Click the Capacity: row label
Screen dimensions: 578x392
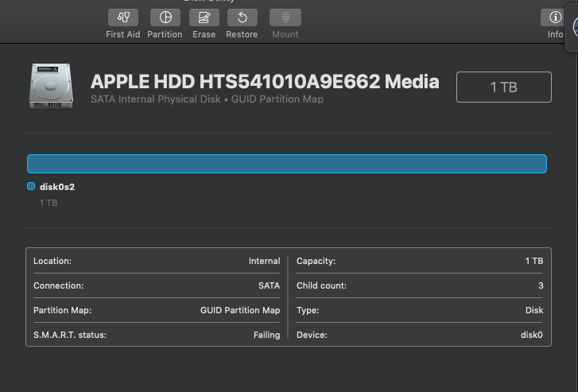pyautogui.click(x=316, y=261)
